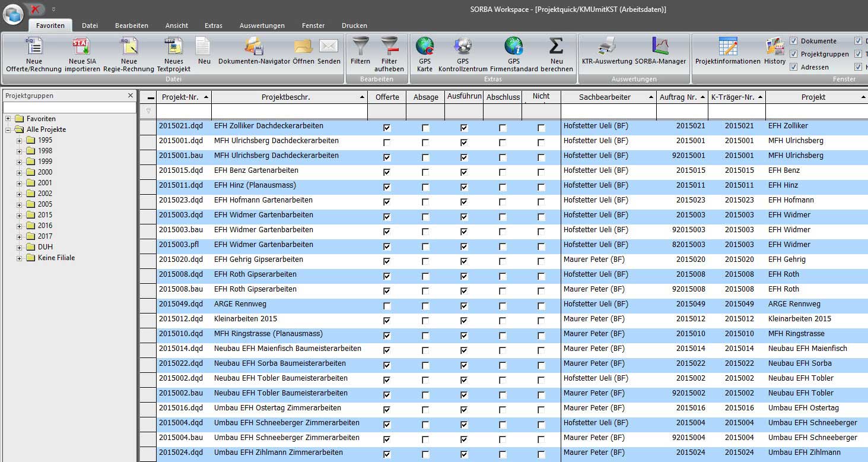Open GPS Kontrollzentrum
The width and height of the screenshot is (868, 462).
coord(462,55)
